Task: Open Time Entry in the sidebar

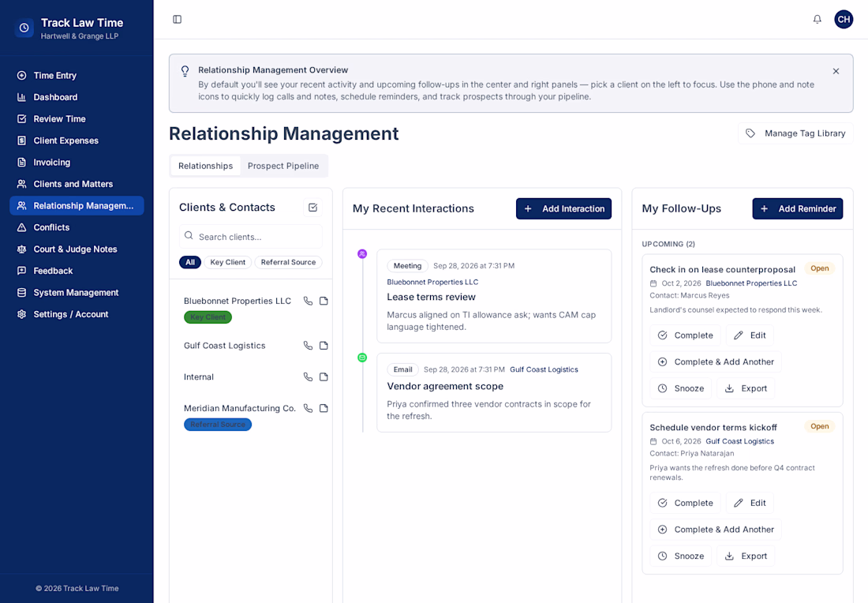Action: click(x=77, y=75)
